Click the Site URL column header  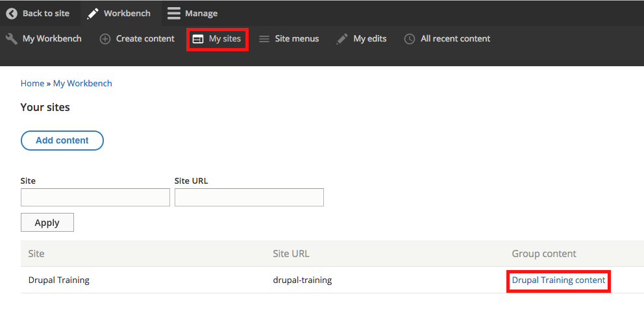click(x=291, y=254)
